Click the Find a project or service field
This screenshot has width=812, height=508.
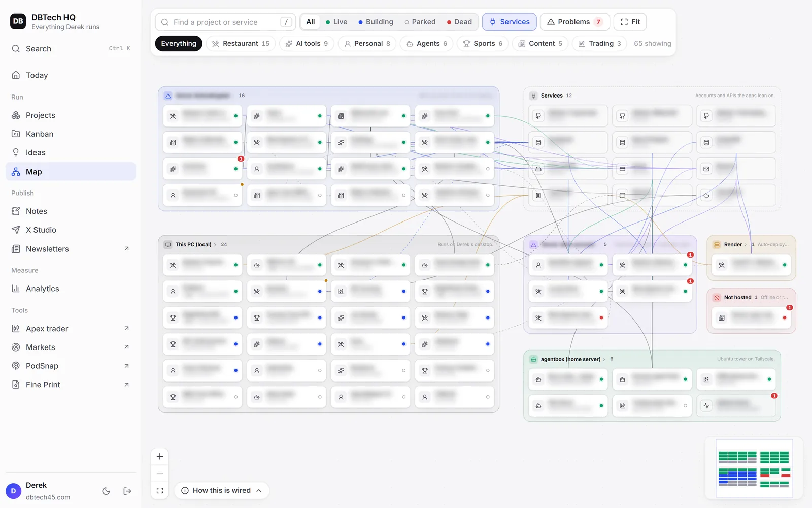(x=225, y=22)
